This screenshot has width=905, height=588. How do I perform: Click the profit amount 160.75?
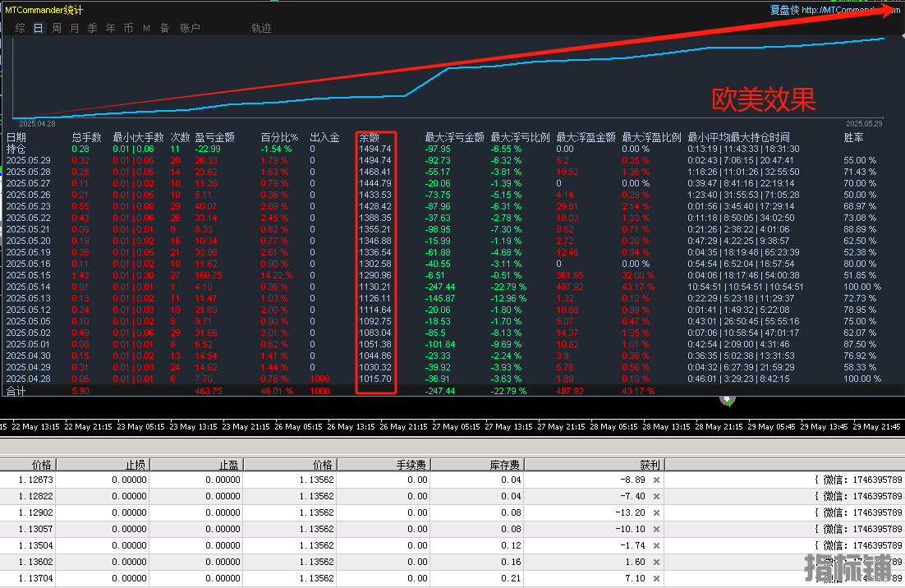coord(209,275)
